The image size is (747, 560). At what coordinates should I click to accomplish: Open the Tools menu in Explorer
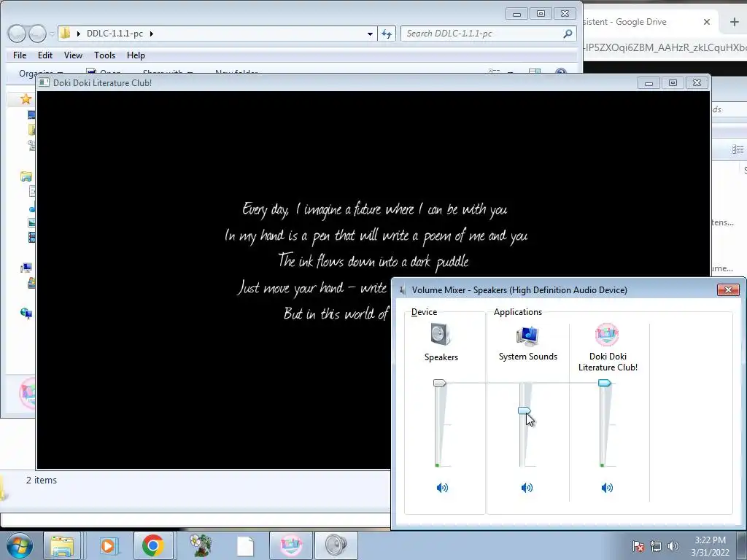105,55
